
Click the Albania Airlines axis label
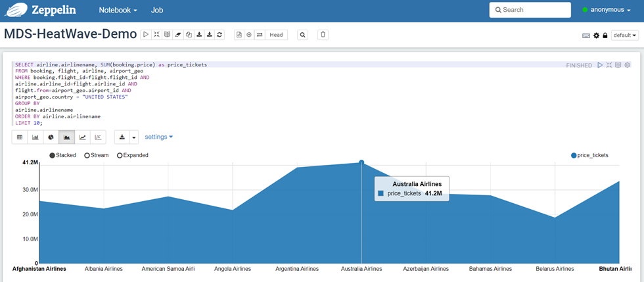104,269
